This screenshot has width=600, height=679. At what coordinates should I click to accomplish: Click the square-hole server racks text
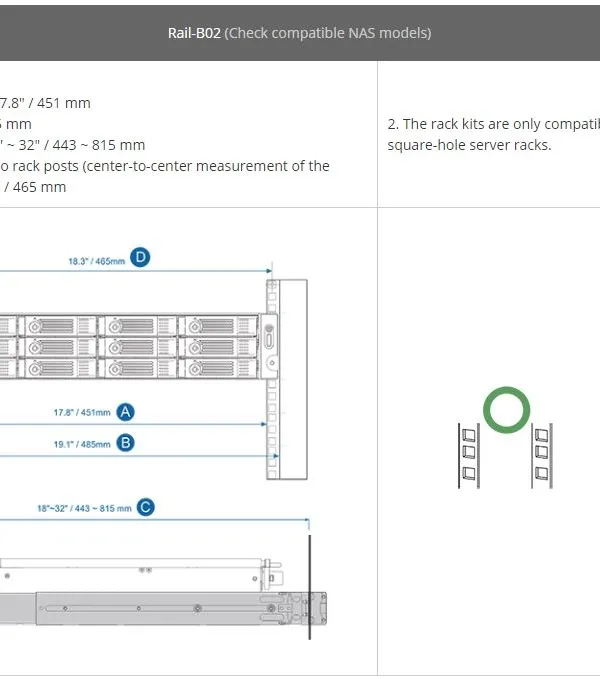click(x=469, y=145)
